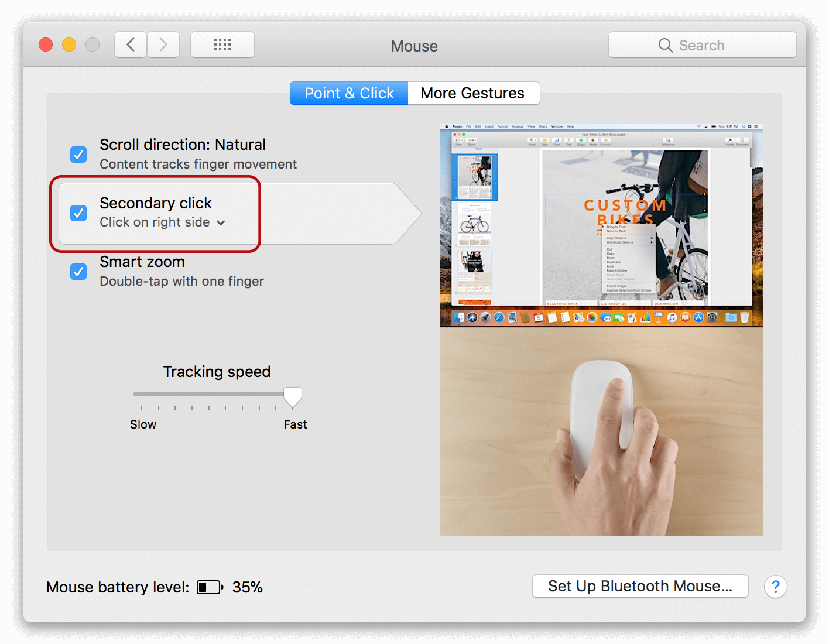829x644 pixels.
Task: Click the Slow end of the speed scale
Action: 143,424
